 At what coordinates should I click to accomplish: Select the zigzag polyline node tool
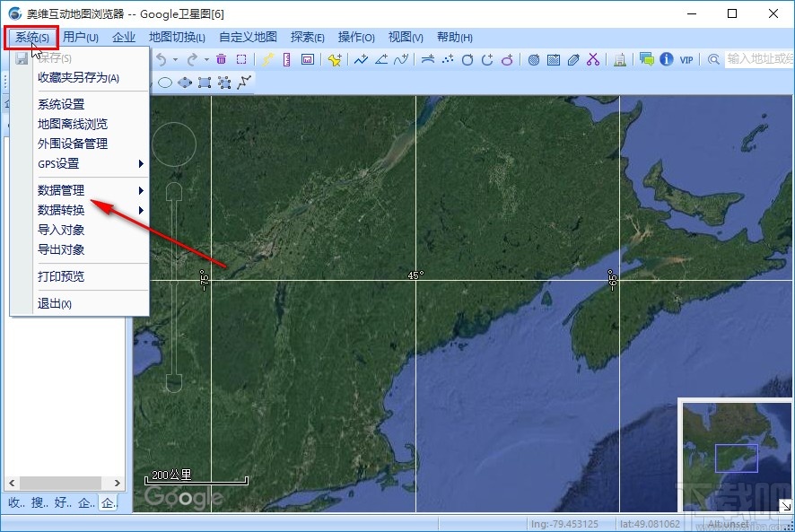click(244, 82)
